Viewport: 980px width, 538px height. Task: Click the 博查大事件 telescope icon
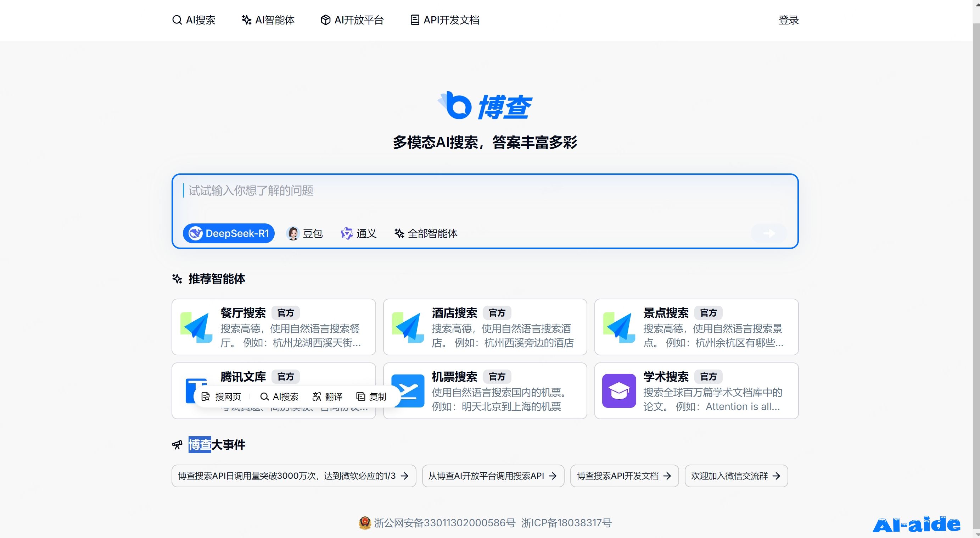(x=177, y=445)
